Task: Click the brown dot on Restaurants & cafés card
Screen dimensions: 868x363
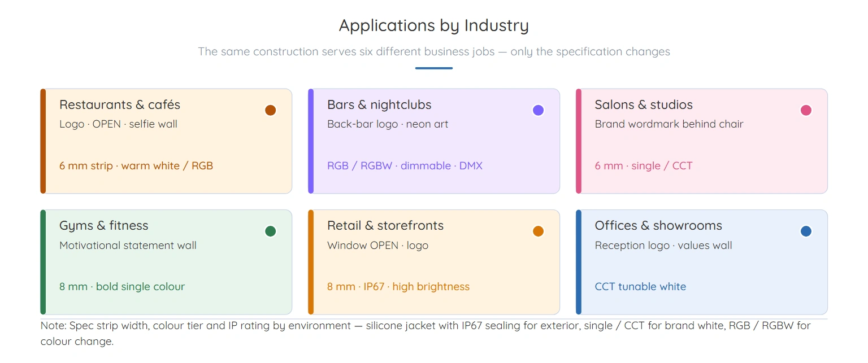Action: [x=270, y=110]
